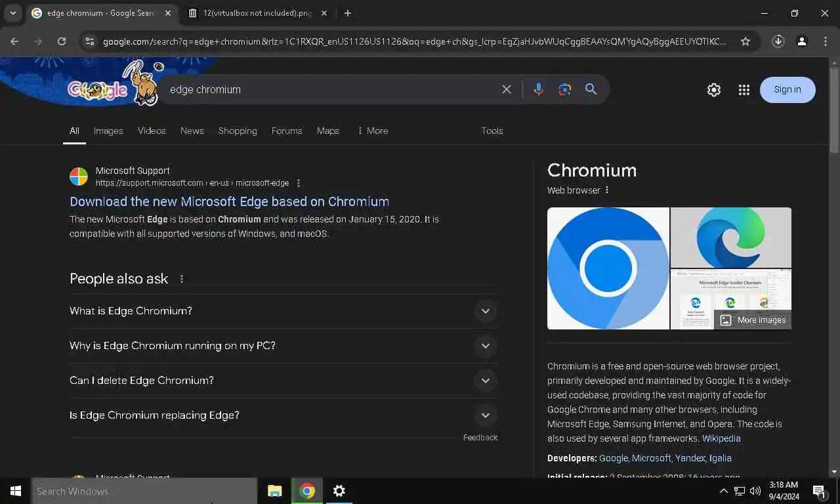This screenshot has height=504, width=840.
Task: Open Settings gear in the taskbar
Action: point(339,491)
